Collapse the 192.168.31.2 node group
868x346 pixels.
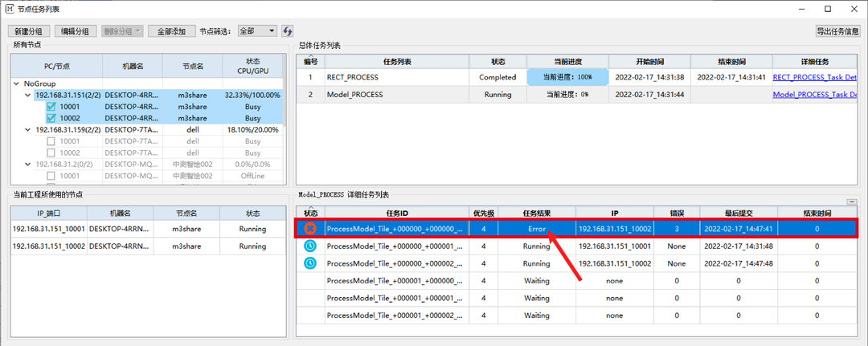coord(28,164)
